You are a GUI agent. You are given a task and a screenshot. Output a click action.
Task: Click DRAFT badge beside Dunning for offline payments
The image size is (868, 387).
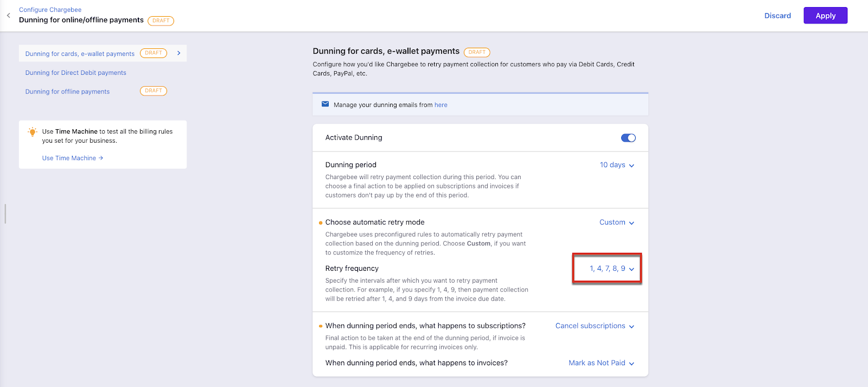[x=154, y=91]
